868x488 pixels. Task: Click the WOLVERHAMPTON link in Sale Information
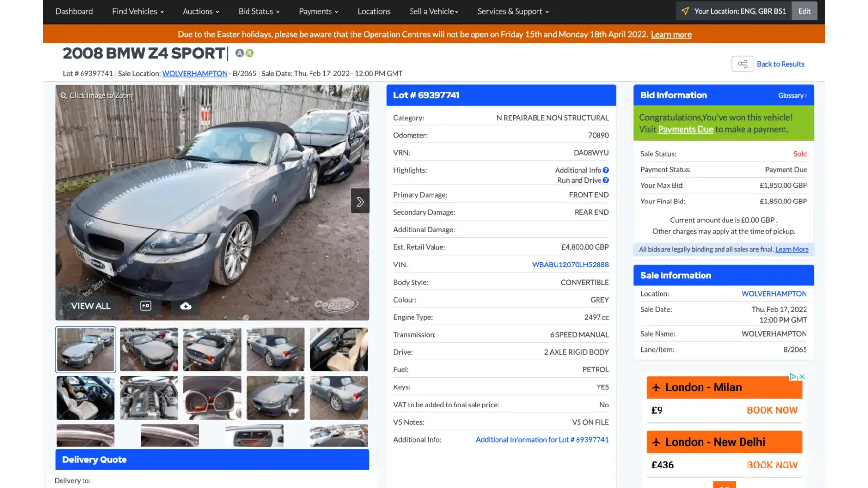pos(774,294)
